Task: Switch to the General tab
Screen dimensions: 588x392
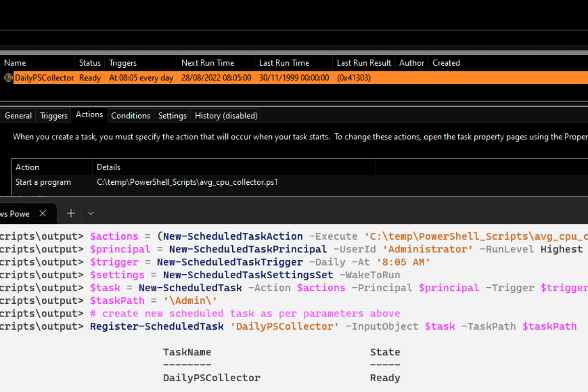Action: coord(18,115)
